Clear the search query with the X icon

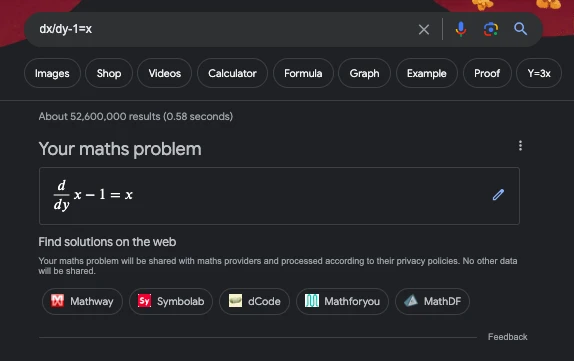click(x=424, y=29)
